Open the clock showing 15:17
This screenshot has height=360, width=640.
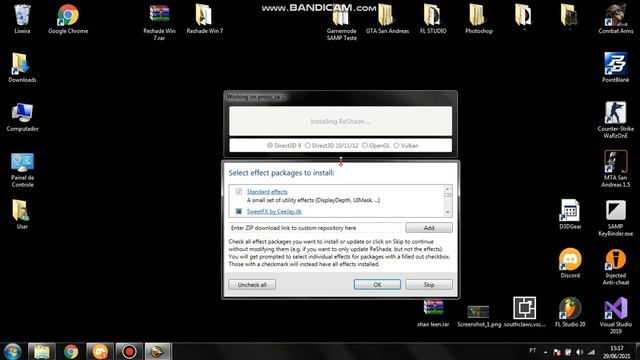(616, 352)
